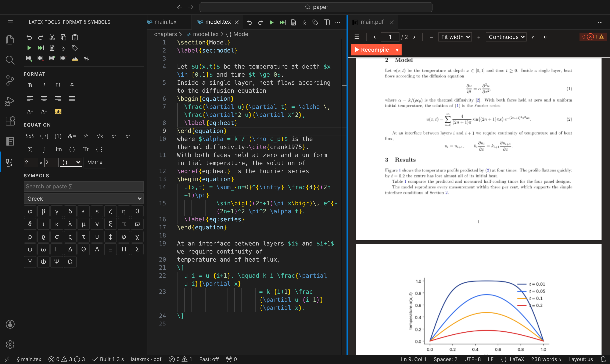The image size is (610, 364).
Task: Open the Extensions view
Action: pos(10,121)
